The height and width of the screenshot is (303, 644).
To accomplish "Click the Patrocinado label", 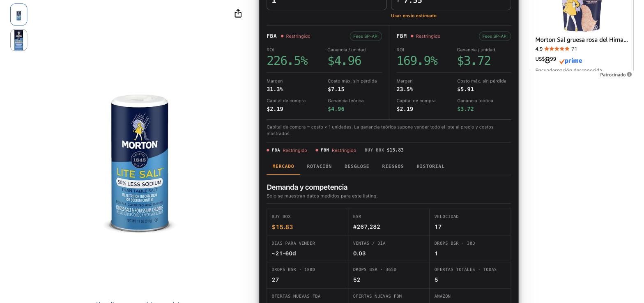I will [613, 75].
